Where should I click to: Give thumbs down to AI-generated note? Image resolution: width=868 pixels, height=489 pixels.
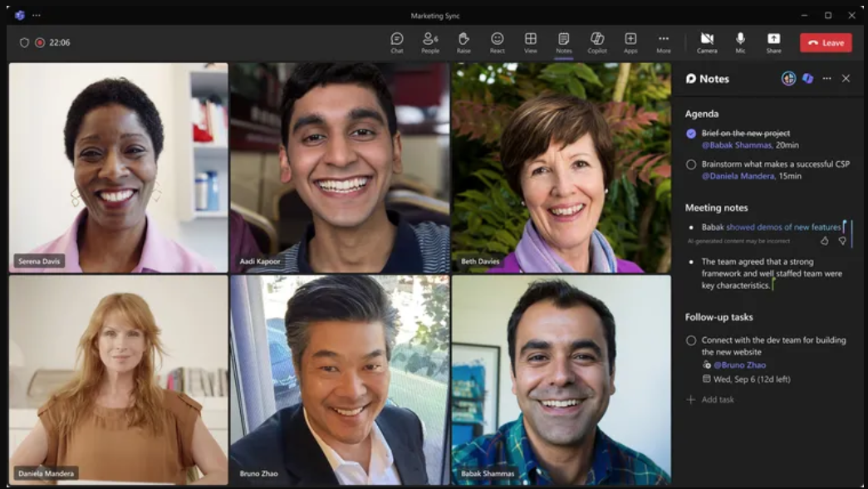[x=842, y=241]
